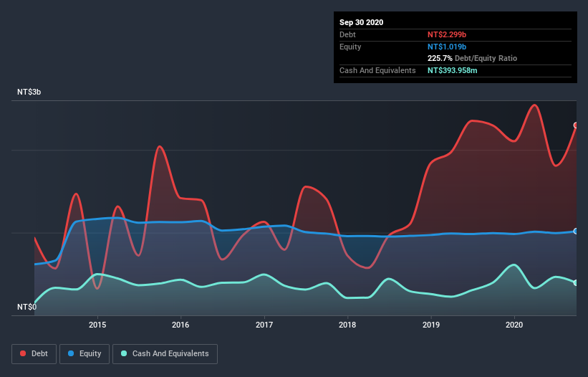This screenshot has height=377, width=588.
Task: Toggle the Debt series legend button
Action: (x=34, y=354)
